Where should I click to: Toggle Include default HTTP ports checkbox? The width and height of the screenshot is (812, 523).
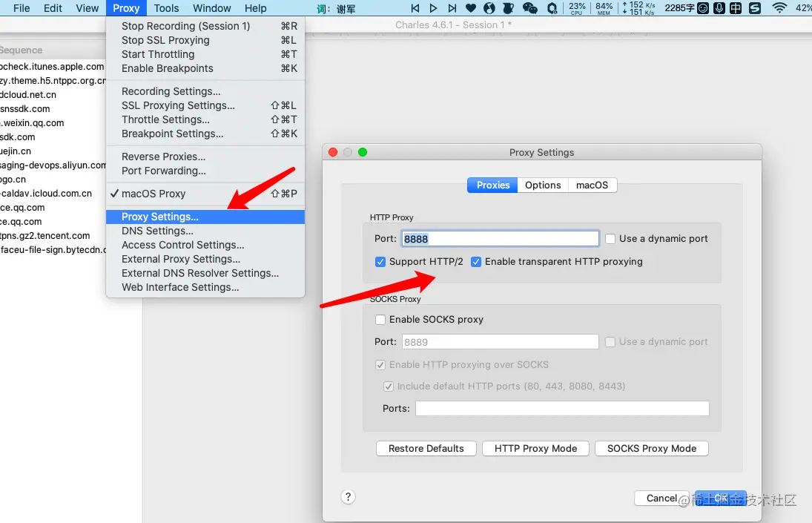(388, 387)
